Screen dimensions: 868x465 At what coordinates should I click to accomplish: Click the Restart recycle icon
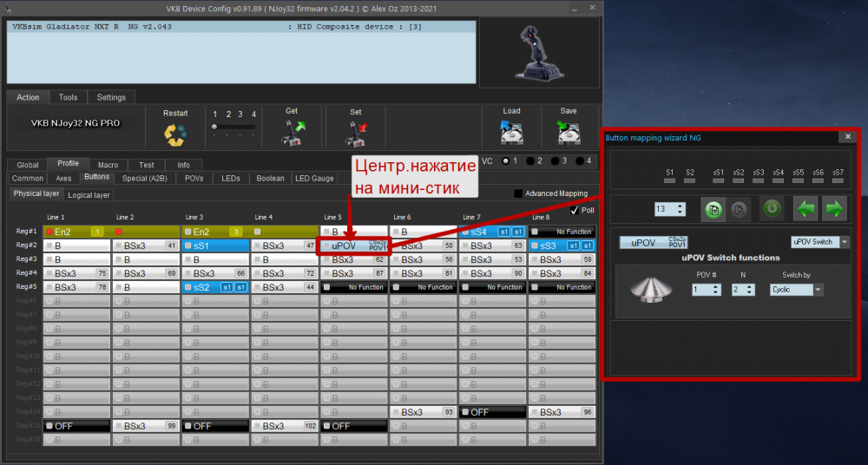pyautogui.click(x=175, y=134)
